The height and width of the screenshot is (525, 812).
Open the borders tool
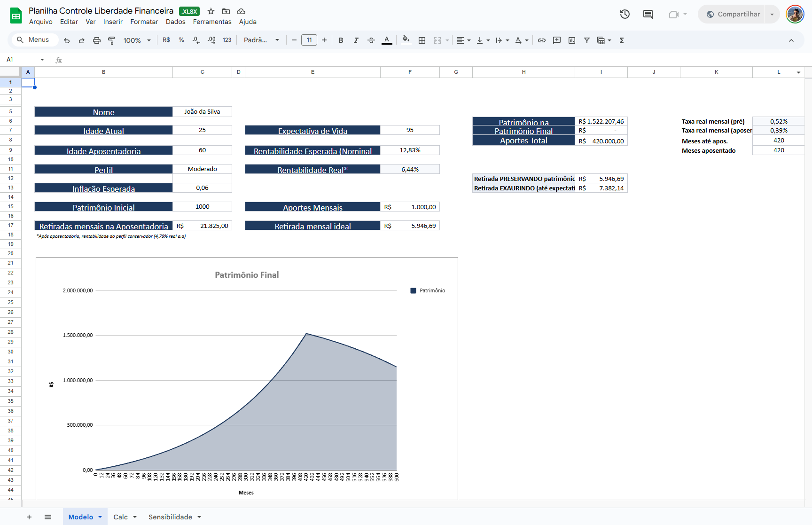(422, 40)
